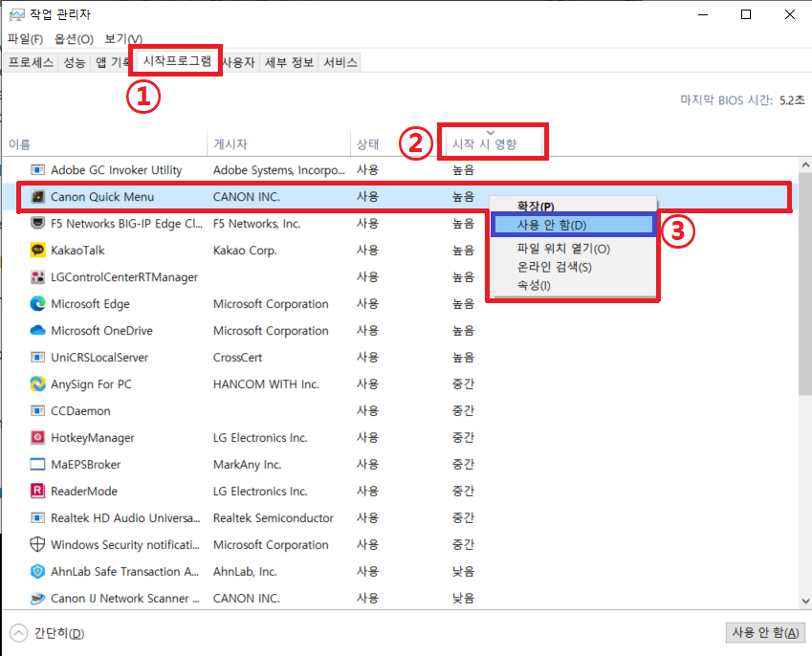The image size is (812, 656).
Task: Click the F5 Networks BIG-IP Edge icon
Action: click(37, 223)
